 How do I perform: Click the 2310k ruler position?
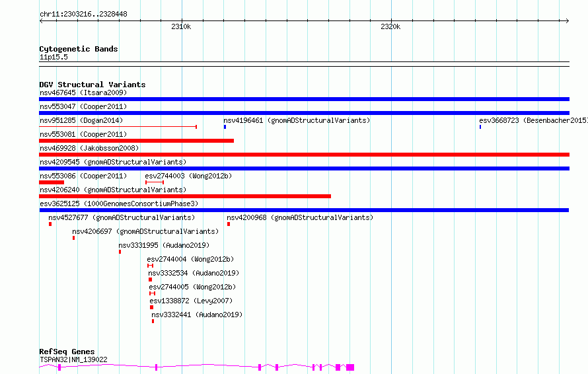[181, 26]
